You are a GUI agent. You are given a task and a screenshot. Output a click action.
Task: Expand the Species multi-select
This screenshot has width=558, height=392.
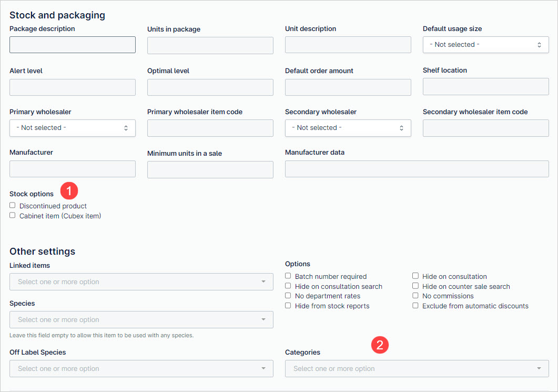tap(141, 320)
